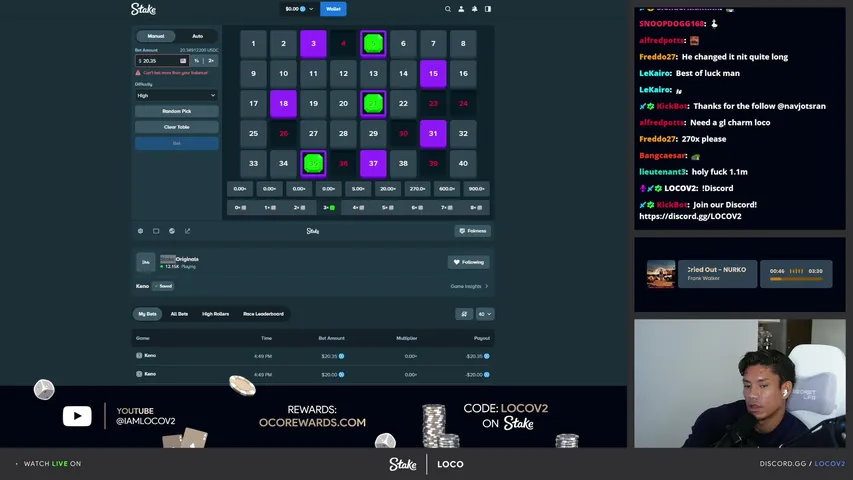Viewport: 853px width, 480px height.
Task: Open the notifications bell icon
Action: [474, 9]
